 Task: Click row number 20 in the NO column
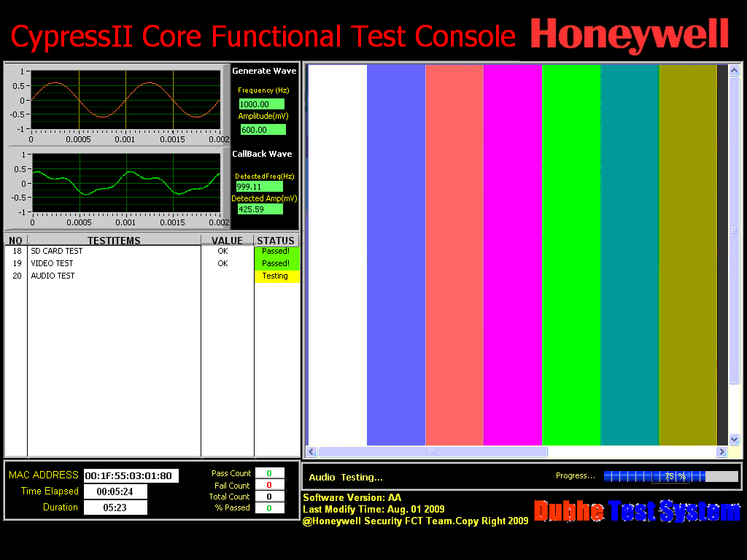coord(18,276)
